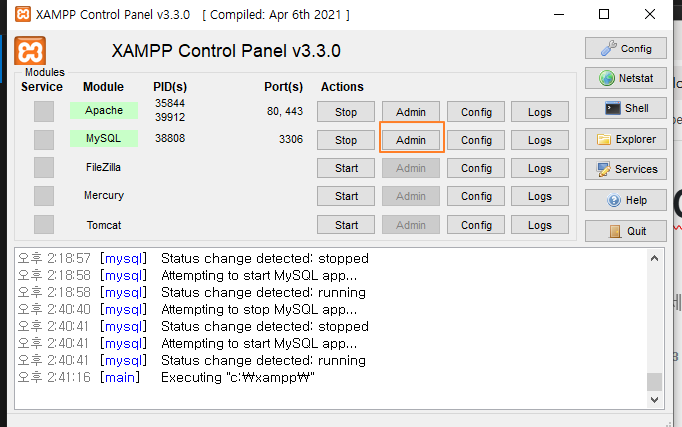Screen dimensions: 682x427
Task: Toggle the MySQL service checkbox
Action: click(44, 140)
